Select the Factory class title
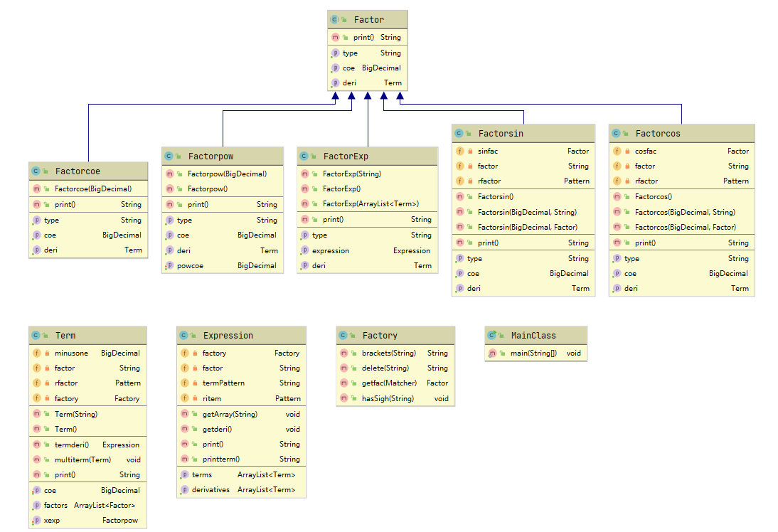The width and height of the screenshot is (778, 532). [380, 335]
